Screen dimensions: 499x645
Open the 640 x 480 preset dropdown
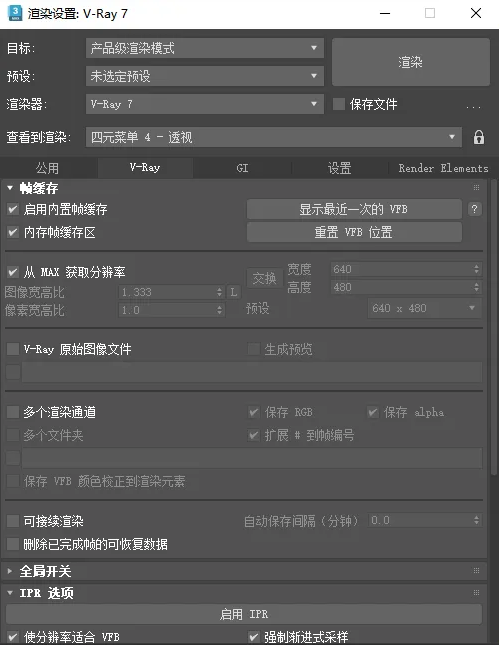(x=424, y=308)
